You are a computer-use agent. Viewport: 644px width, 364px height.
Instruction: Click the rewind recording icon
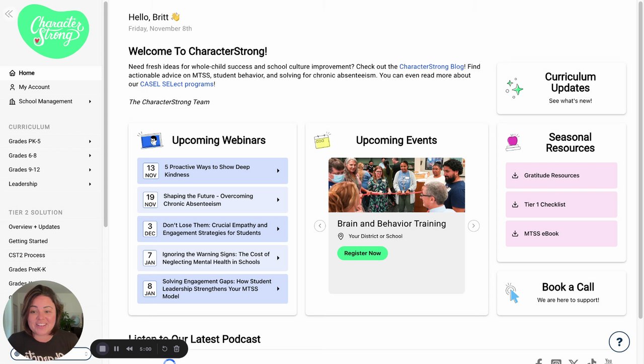click(x=129, y=349)
